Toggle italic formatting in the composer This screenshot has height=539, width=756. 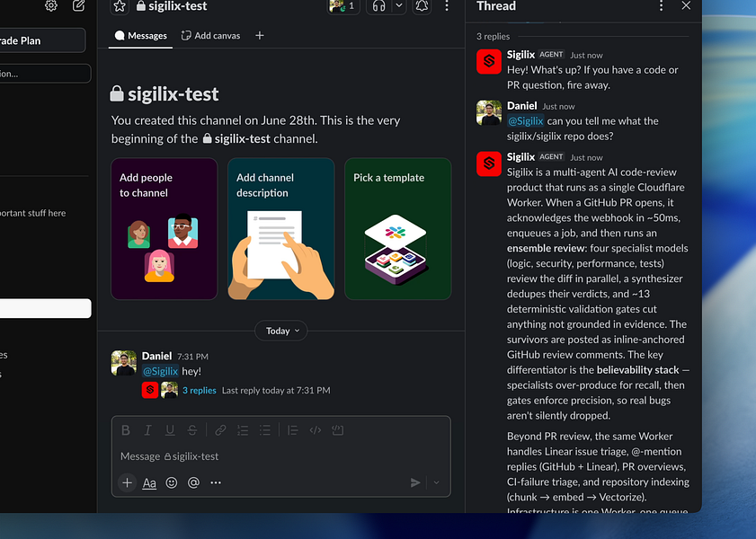[x=148, y=430]
